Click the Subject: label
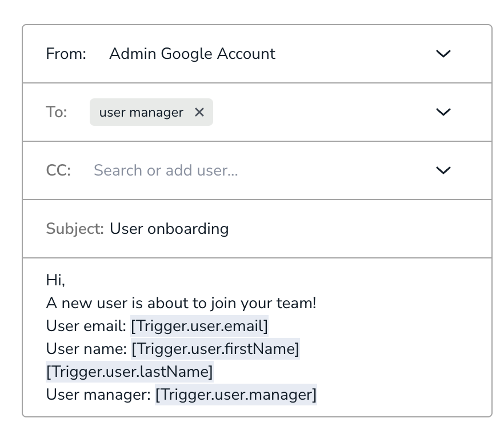 (x=75, y=229)
